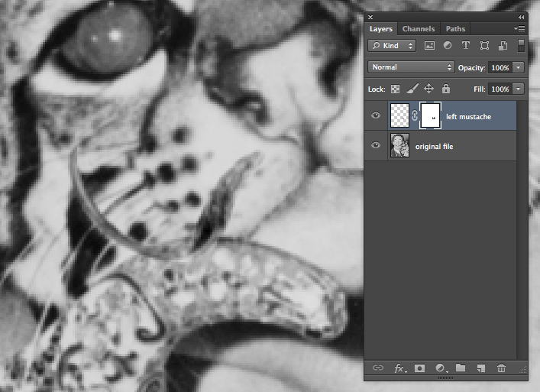Create a new layer icon
540x392 pixels.
[x=480, y=368]
